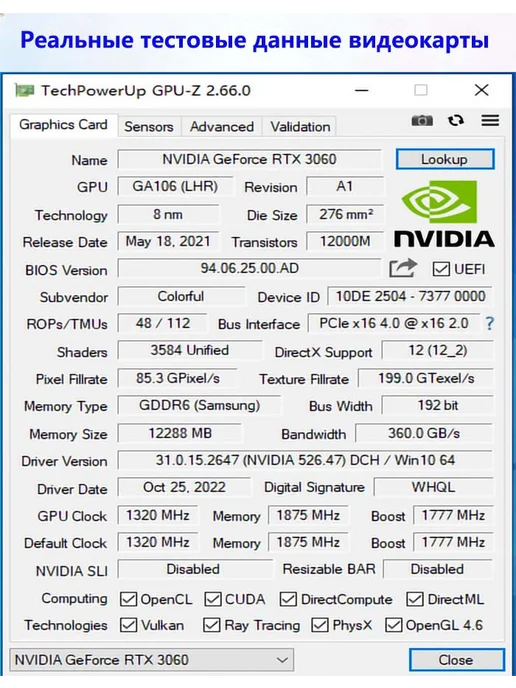Click the Die Size field 276 mm²

(346, 215)
